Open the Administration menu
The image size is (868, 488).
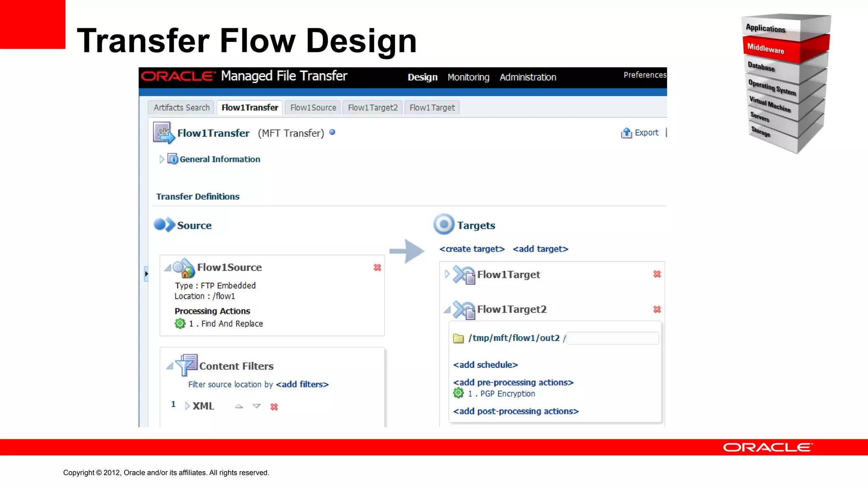tap(528, 77)
